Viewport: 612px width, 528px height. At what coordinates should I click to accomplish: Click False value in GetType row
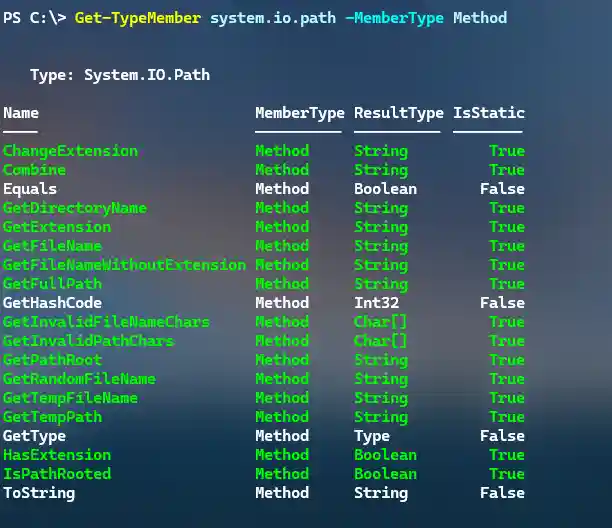click(502, 436)
